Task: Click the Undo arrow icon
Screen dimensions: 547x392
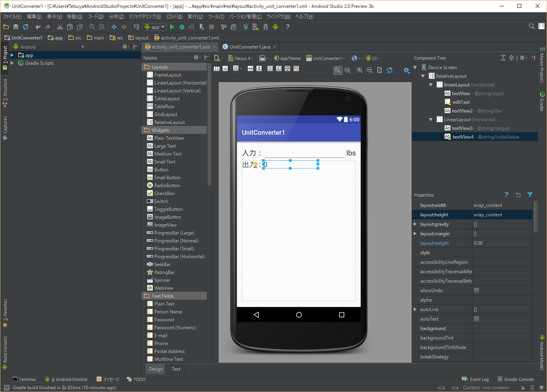Action: [38, 27]
